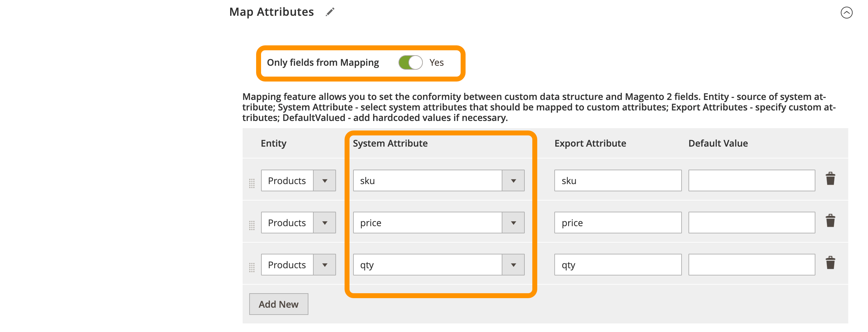Collapse the Map Attributes section
The image size is (868, 332).
coord(846,13)
